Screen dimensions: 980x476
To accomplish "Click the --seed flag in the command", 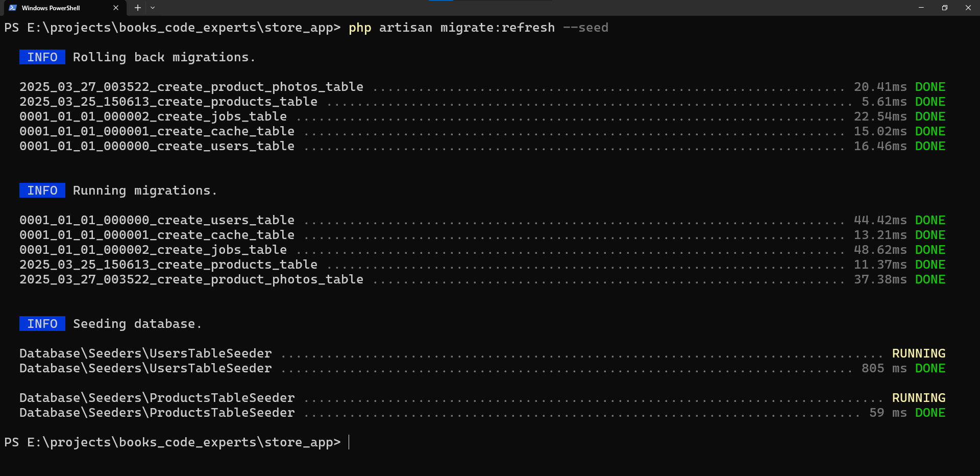I will pos(585,28).
